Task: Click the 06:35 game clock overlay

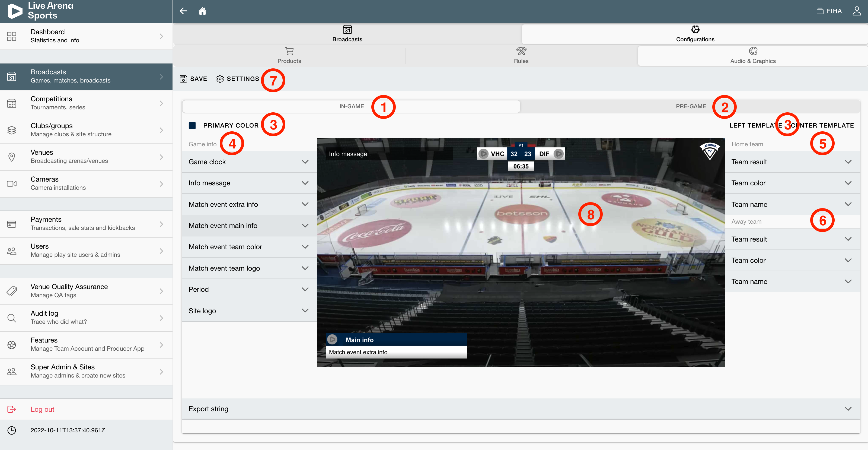Action: coord(521,166)
